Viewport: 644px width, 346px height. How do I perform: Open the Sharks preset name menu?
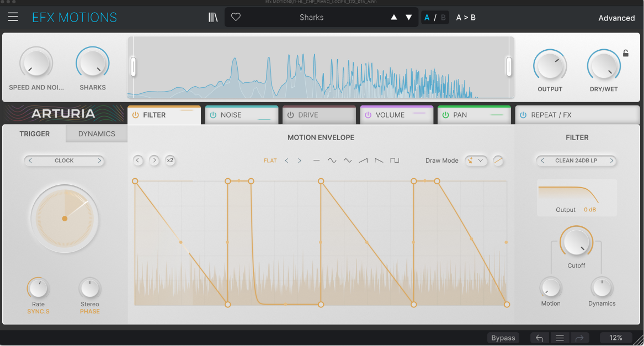coord(311,17)
